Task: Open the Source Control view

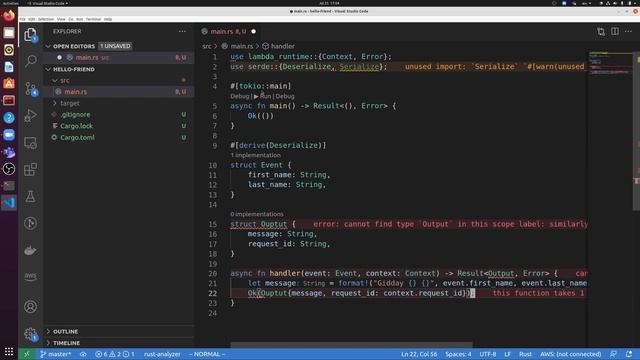Action: (x=31, y=89)
